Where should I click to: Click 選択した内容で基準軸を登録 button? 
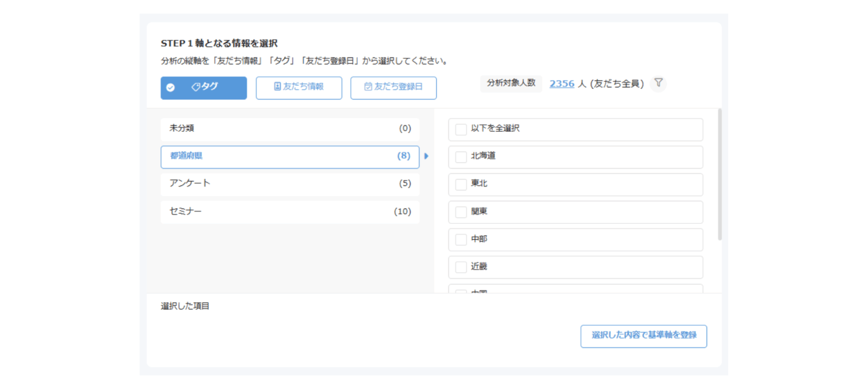[x=643, y=336]
